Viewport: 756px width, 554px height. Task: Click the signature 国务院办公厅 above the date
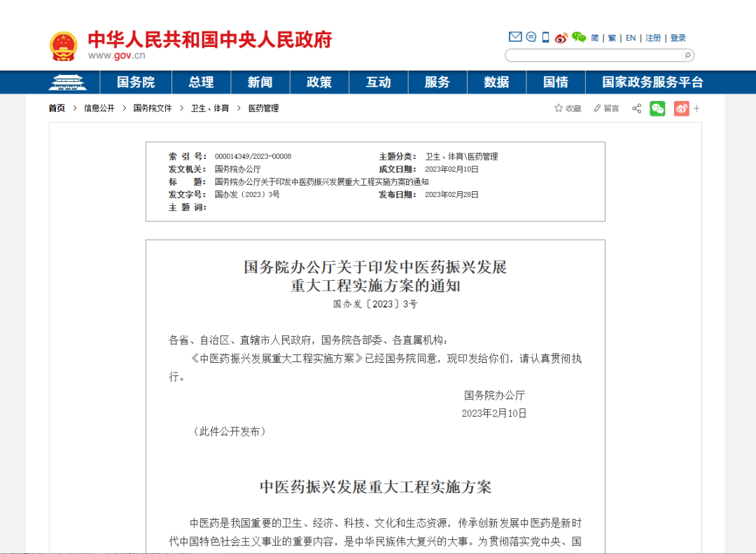point(494,395)
